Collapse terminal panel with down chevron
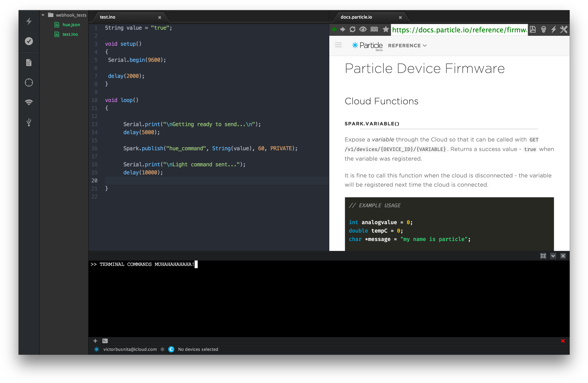588x383 pixels. pos(553,256)
